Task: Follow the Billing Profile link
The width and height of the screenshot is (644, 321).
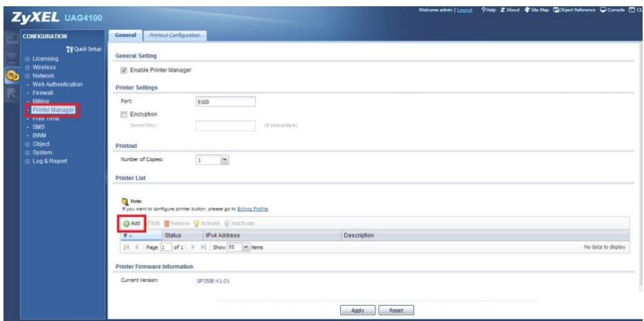Action: [x=252, y=209]
